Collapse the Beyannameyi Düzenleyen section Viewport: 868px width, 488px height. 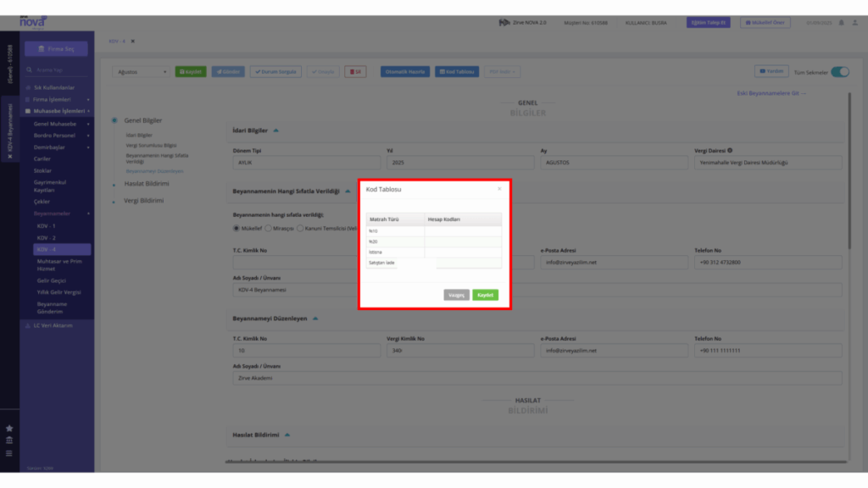tap(315, 319)
